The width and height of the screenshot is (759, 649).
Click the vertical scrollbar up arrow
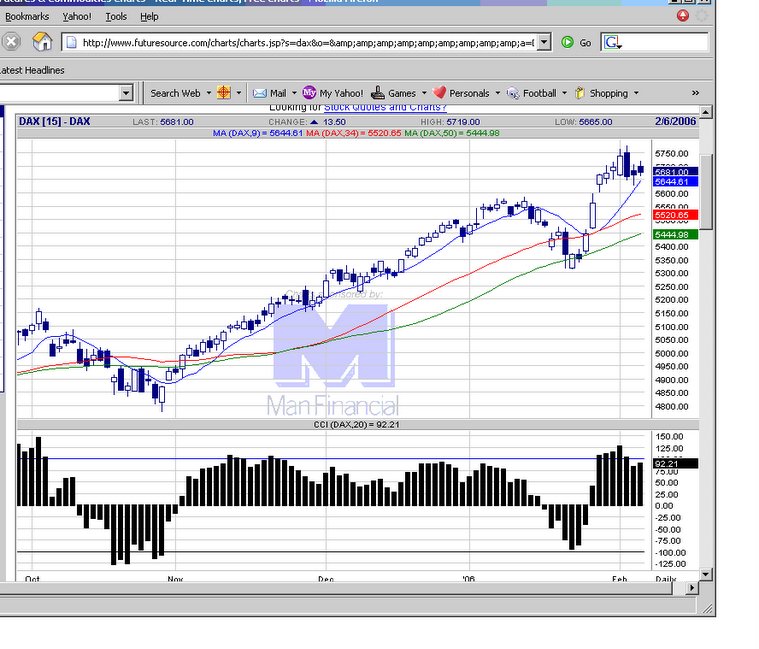tap(705, 113)
